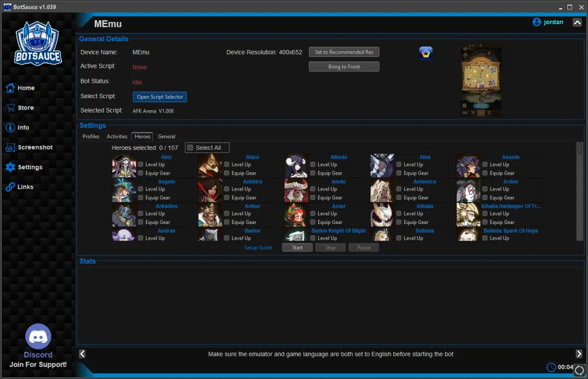The width and height of the screenshot is (588, 379).
Task: Open the Home page in sidebar
Action: [x=20, y=88]
